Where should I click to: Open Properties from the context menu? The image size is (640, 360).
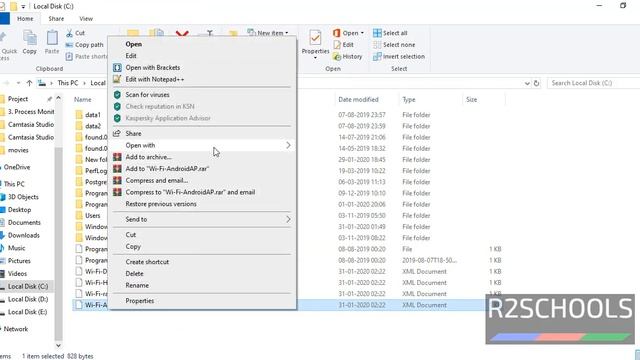pos(203,301)
